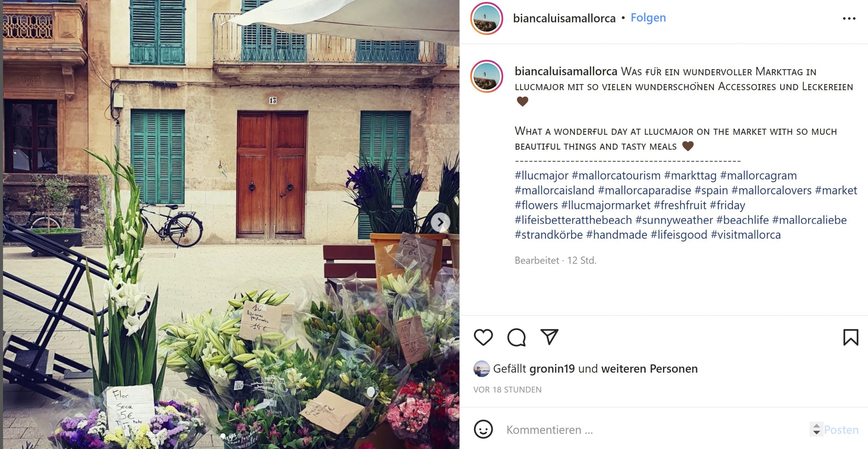
Task: Select the first carousel dot indicator
Action: 223,435
